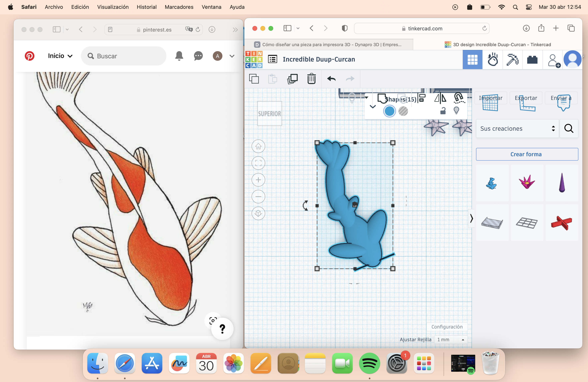This screenshot has width=588, height=382.
Task: Click the Cruise magnet icon
Action: (x=459, y=98)
